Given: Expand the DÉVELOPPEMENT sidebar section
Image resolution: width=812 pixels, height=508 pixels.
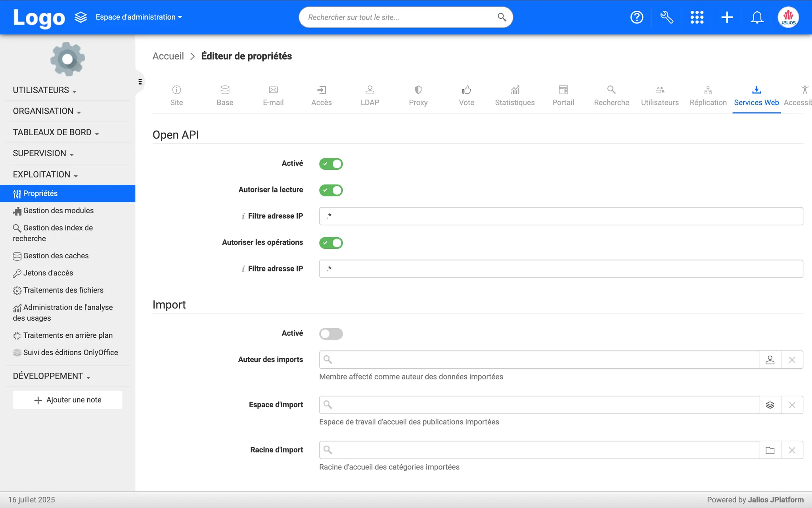Looking at the screenshot, I should tap(52, 376).
